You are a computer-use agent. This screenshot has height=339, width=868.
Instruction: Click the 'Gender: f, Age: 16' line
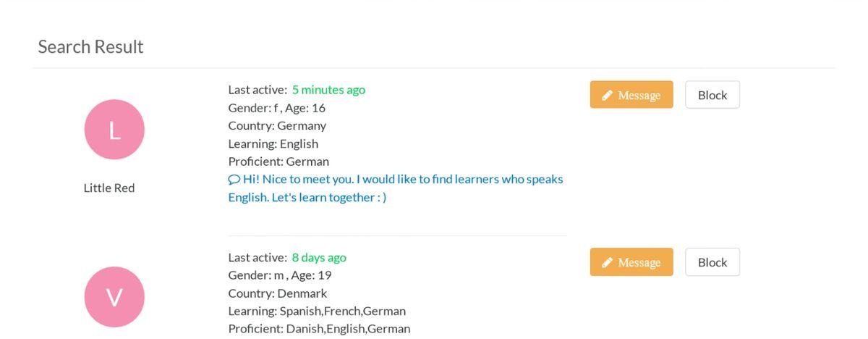tap(277, 108)
